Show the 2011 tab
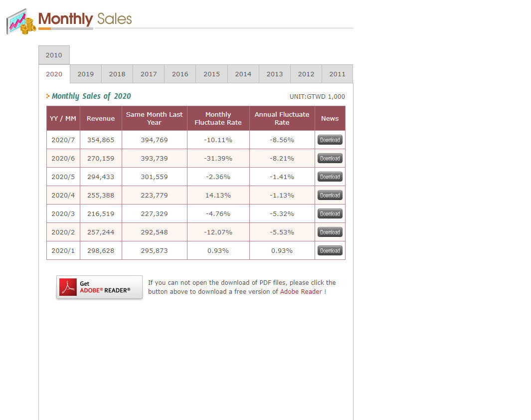 pos(337,74)
